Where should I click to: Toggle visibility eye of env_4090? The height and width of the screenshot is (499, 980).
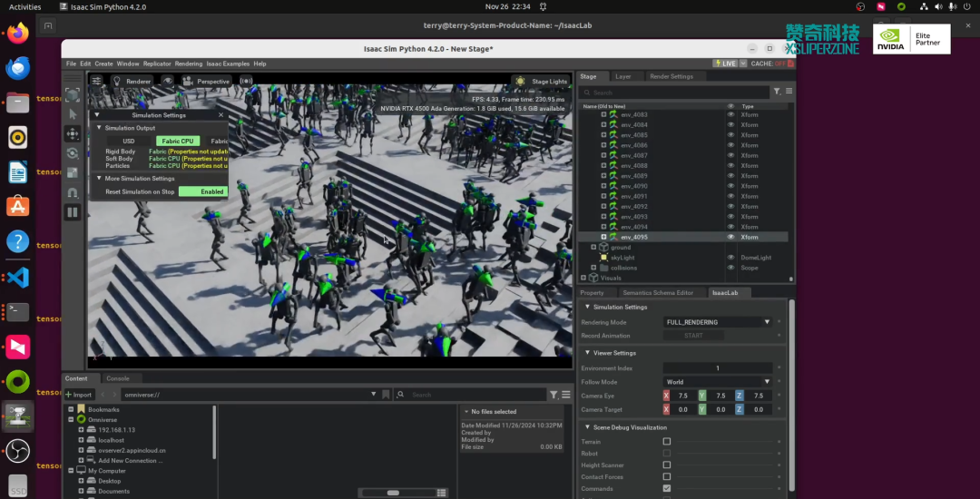tap(730, 186)
